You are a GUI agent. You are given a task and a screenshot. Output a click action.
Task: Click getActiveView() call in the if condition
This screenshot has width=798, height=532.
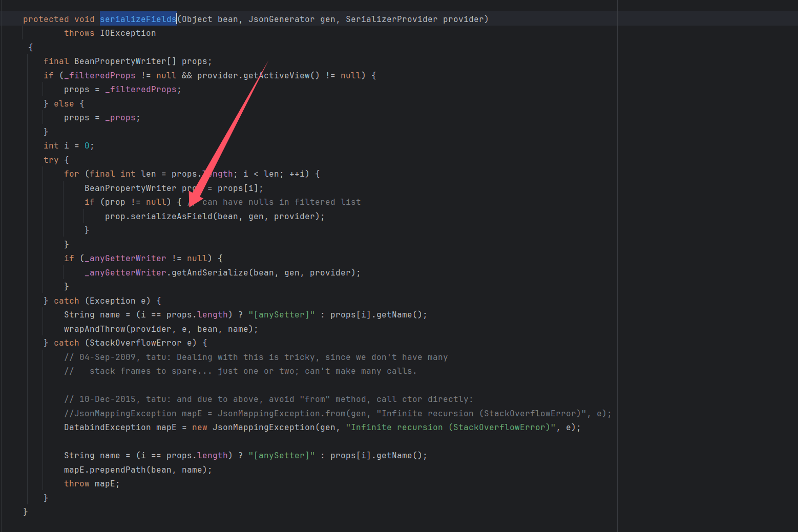click(282, 75)
